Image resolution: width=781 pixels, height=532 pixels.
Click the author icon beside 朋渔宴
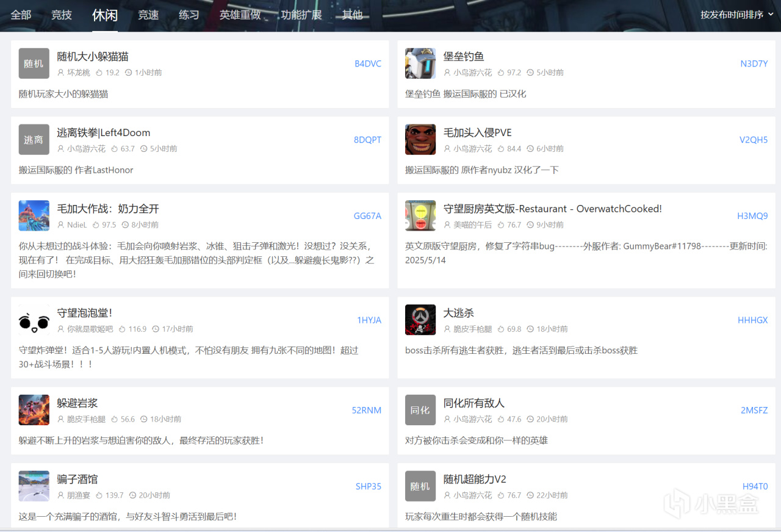61,495
